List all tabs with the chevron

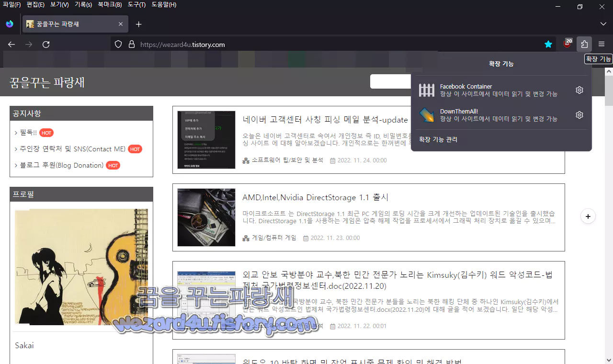(603, 24)
